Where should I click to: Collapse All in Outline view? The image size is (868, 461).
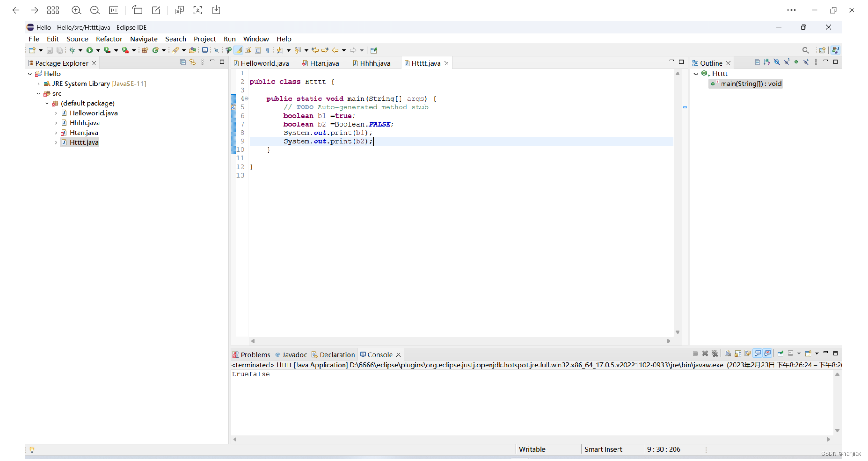click(757, 62)
